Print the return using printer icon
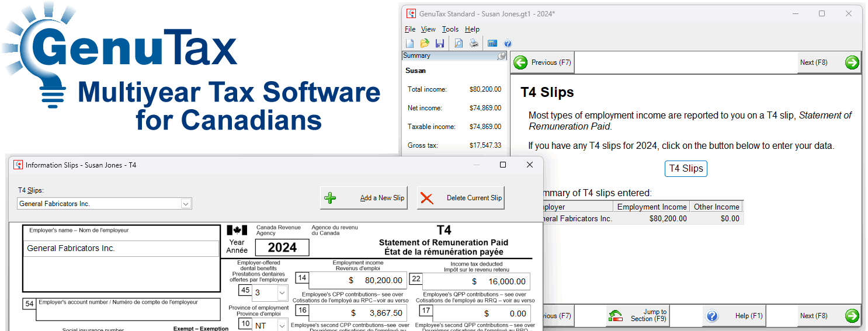Image resolution: width=868 pixels, height=331 pixels. [x=474, y=43]
